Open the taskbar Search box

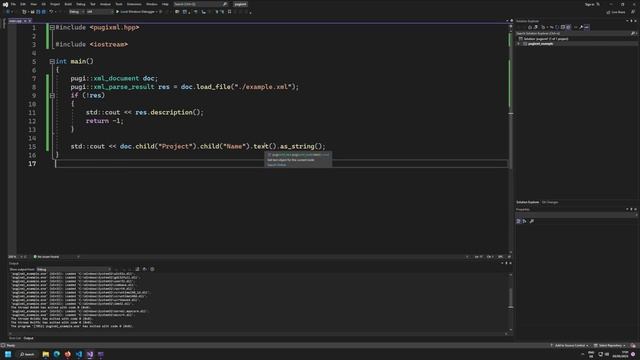pos(27,354)
